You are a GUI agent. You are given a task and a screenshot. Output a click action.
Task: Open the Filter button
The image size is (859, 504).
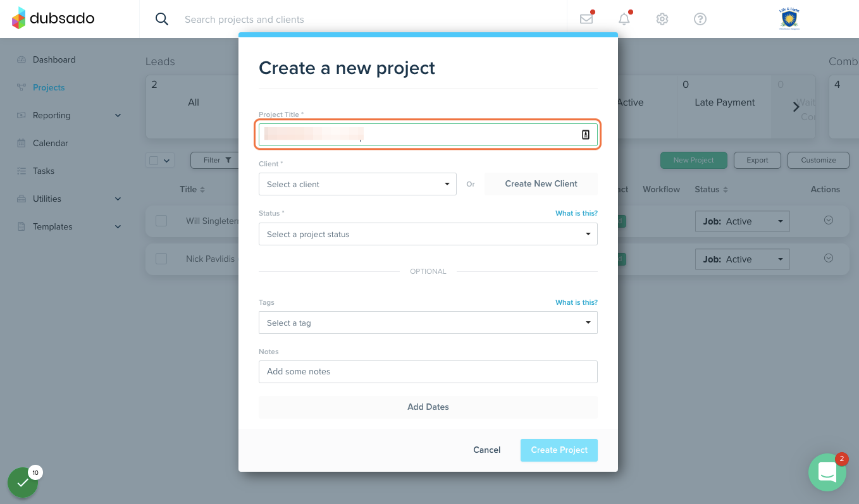pyautogui.click(x=214, y=160)
